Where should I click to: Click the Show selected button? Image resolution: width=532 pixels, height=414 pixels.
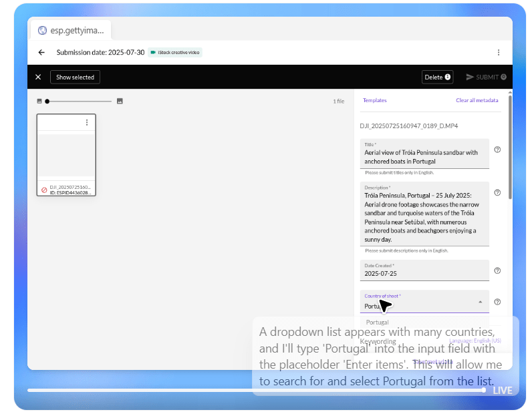(x=75, y=77)
